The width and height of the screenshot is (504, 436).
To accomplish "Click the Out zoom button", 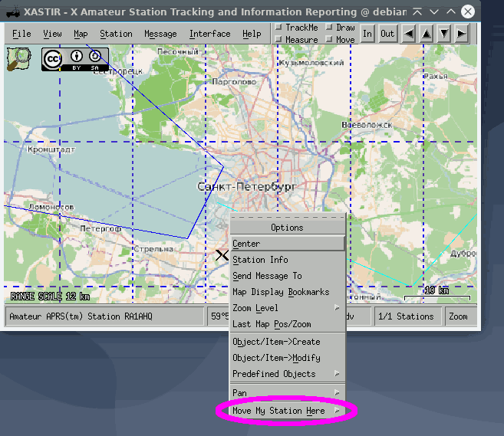I will coord(387,34).
